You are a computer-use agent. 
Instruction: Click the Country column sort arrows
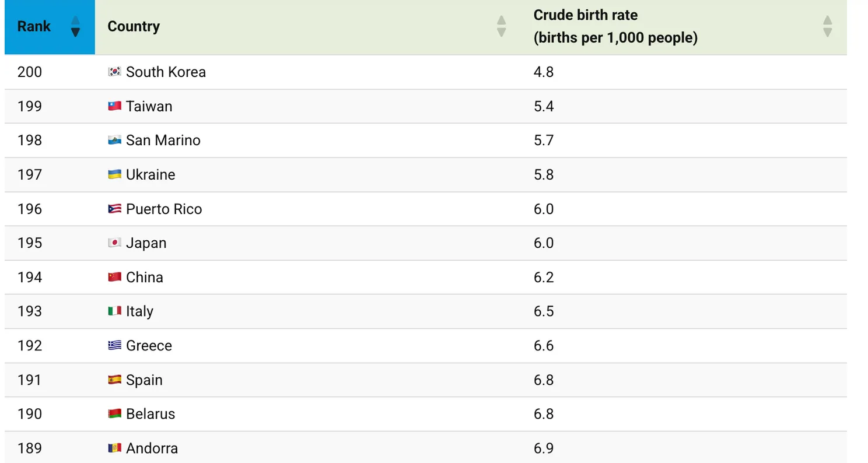pos(501,26)
